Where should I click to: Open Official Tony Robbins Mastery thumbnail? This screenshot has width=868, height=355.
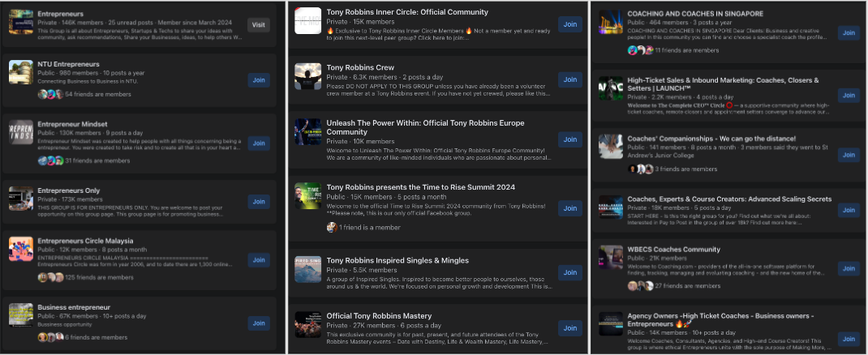pyautogui.click(x=307, y=324)
